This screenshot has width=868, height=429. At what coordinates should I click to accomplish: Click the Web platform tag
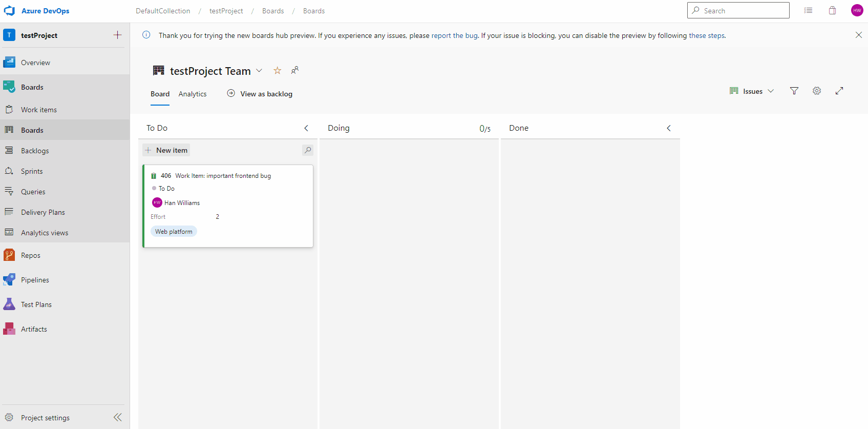pos(174,232)
